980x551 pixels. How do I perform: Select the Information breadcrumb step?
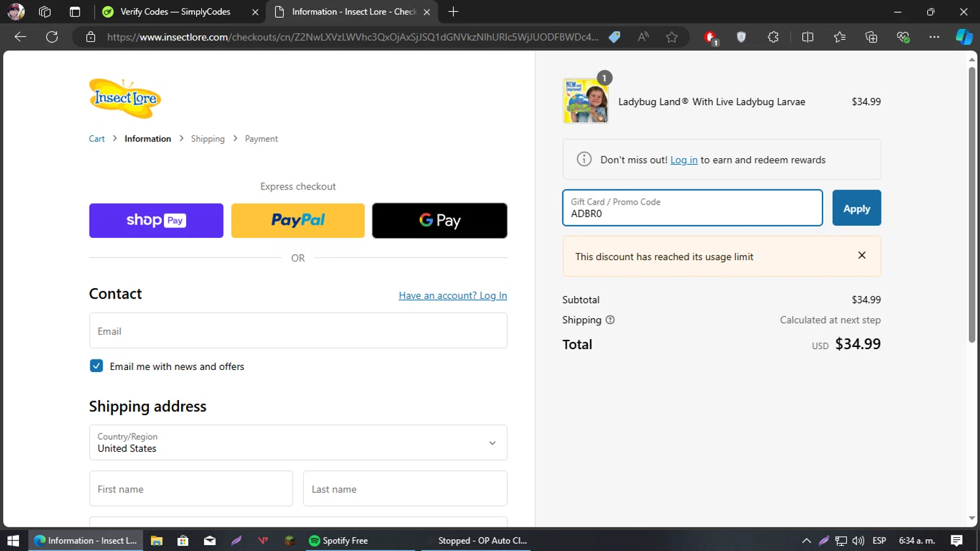point(148,139)
